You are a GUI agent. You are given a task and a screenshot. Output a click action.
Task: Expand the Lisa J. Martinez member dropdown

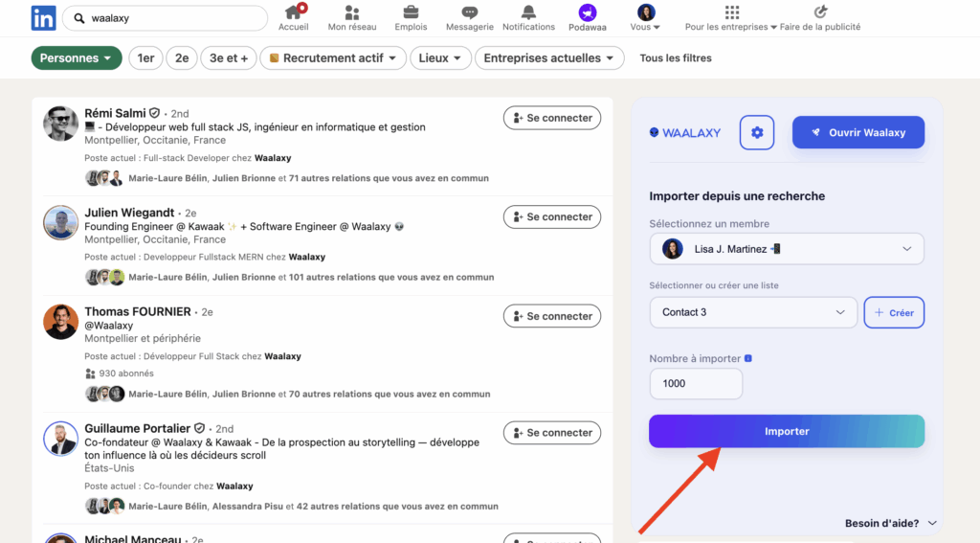787,249
